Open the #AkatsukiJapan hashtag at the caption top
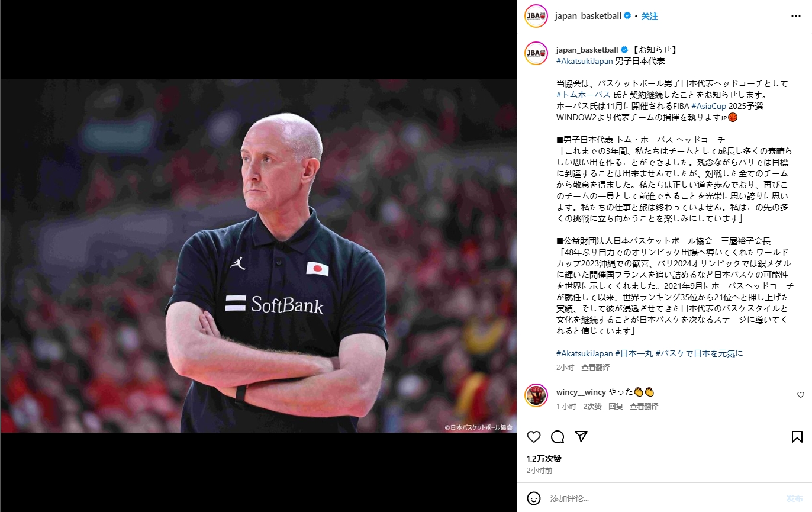This screenshot has width=812, height=512. pos(585,61)
